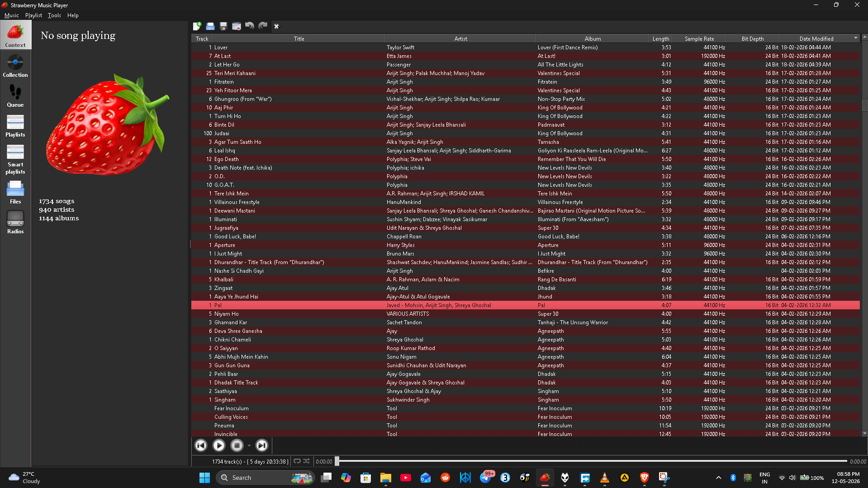868x488 pixels.
Task: Click the playlist search filter icon
Action: coord(276,26)
